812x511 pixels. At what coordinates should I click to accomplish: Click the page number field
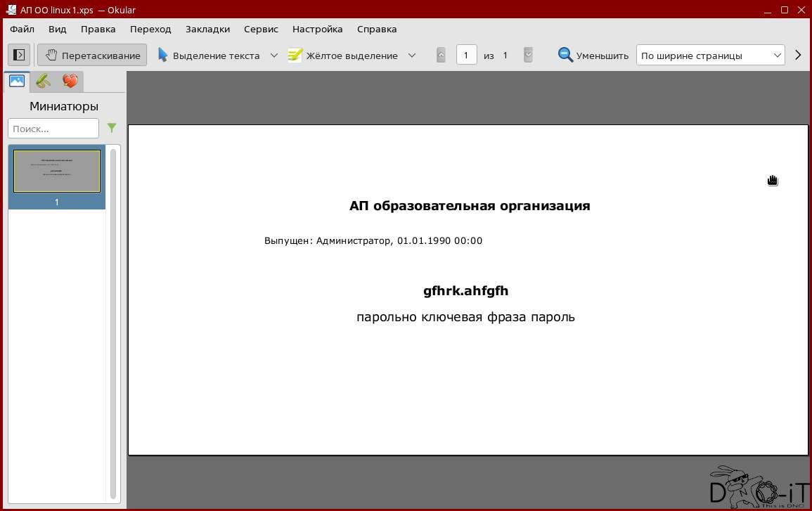tap(466, 56)
